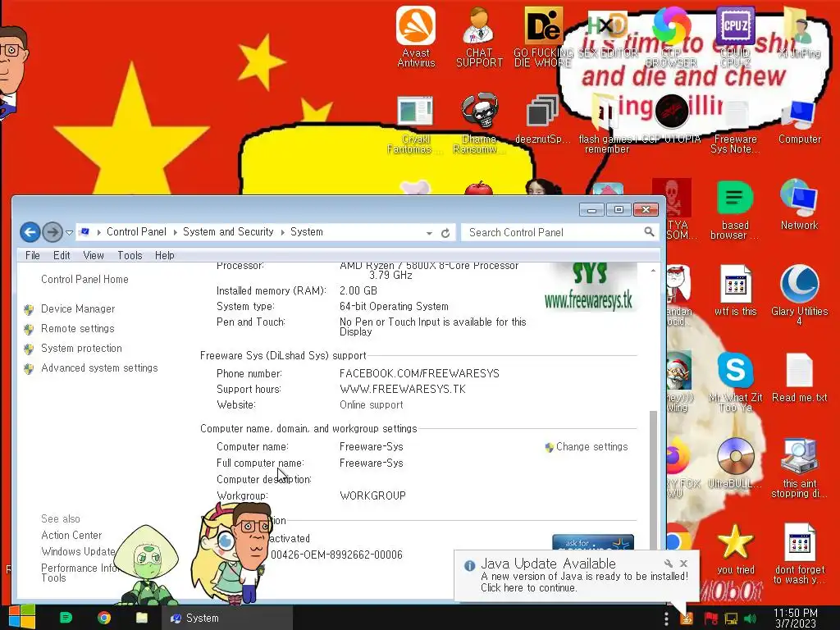Click the Action Center flag tray icon

711,619
